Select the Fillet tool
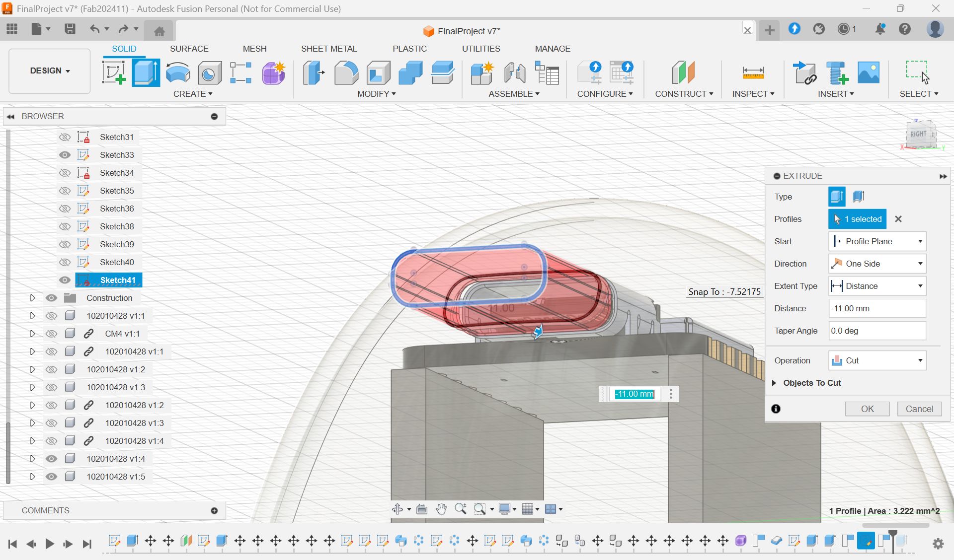This screenshot has width=954, height=560. pyautogui.click(x=346, y=72)
